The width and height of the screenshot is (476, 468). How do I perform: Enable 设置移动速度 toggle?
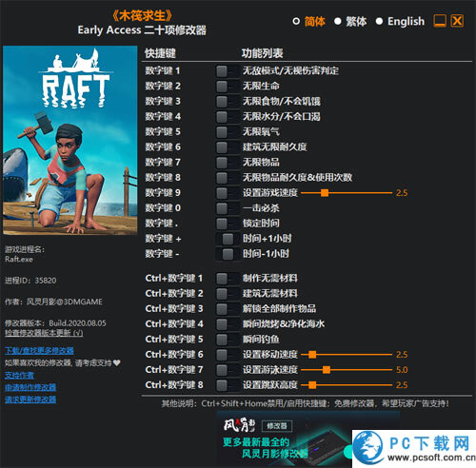pyautogui.click(x=228, y=355)
